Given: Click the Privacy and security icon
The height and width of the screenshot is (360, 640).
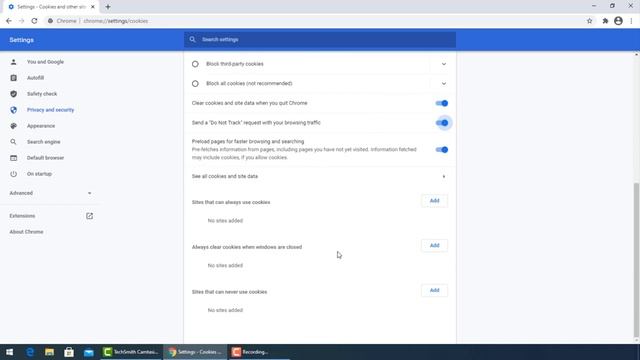Looking at the screenshot, I should tap(13, 110).
